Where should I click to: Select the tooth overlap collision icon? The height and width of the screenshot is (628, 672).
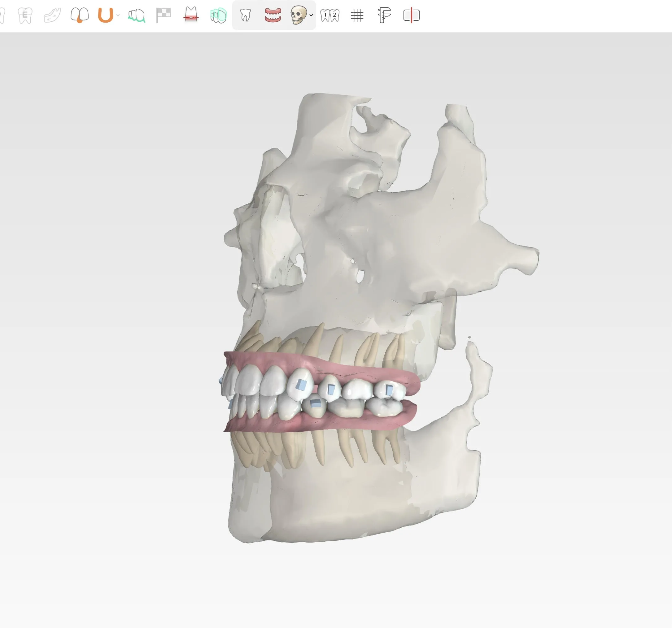coord(80,15)
